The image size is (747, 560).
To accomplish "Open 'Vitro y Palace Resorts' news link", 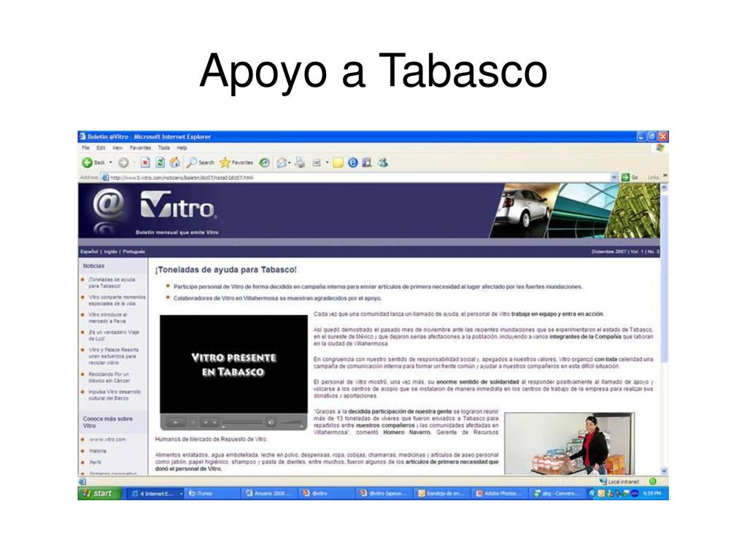I will click(x=113, y=356).
